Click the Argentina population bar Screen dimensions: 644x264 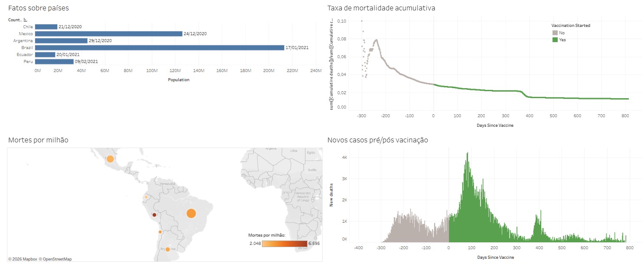[61, 41]
